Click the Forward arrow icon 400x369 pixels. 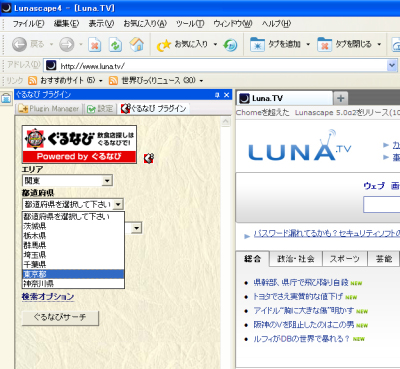tap(67, 44)
